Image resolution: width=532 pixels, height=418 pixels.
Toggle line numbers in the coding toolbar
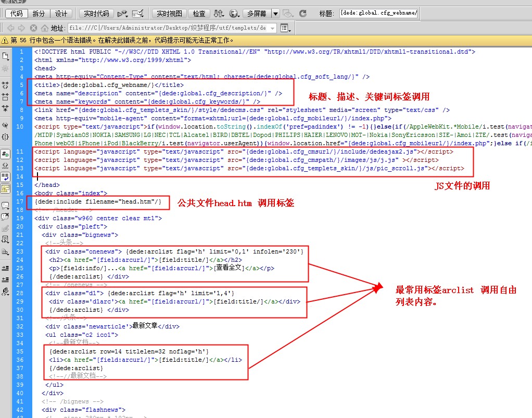pos(5,154)
